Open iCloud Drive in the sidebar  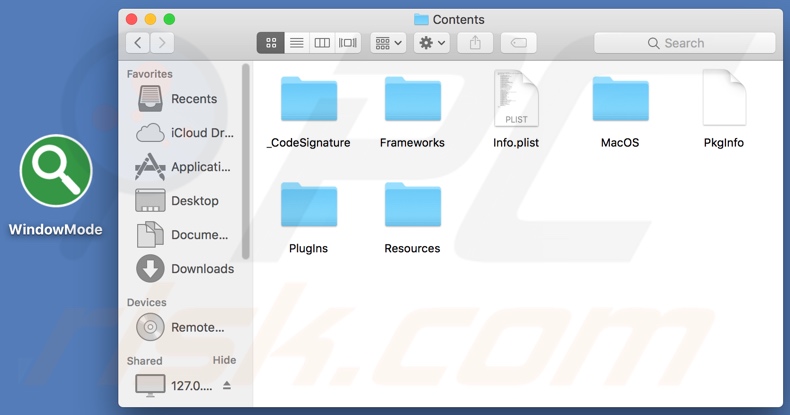click(x=183, y=133)
